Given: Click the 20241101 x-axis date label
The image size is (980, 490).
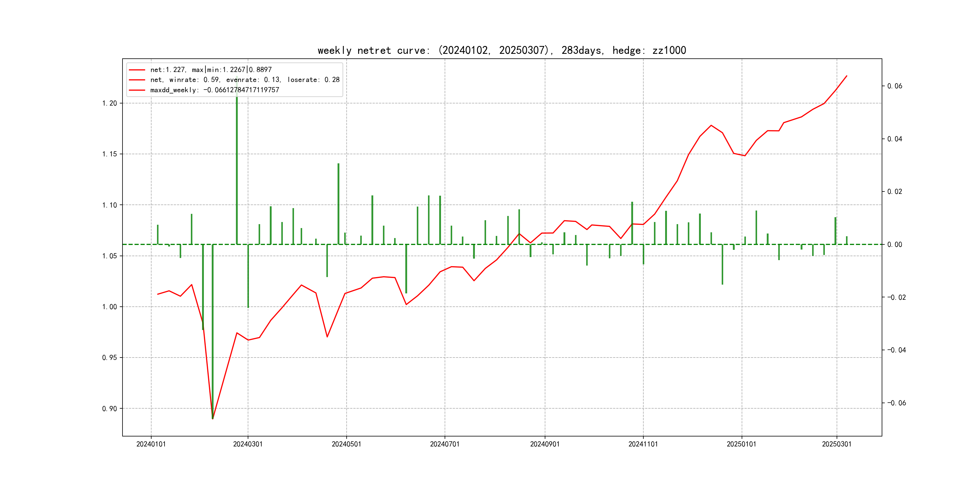Looking at the screenshot, I should (x=643, y=444).
